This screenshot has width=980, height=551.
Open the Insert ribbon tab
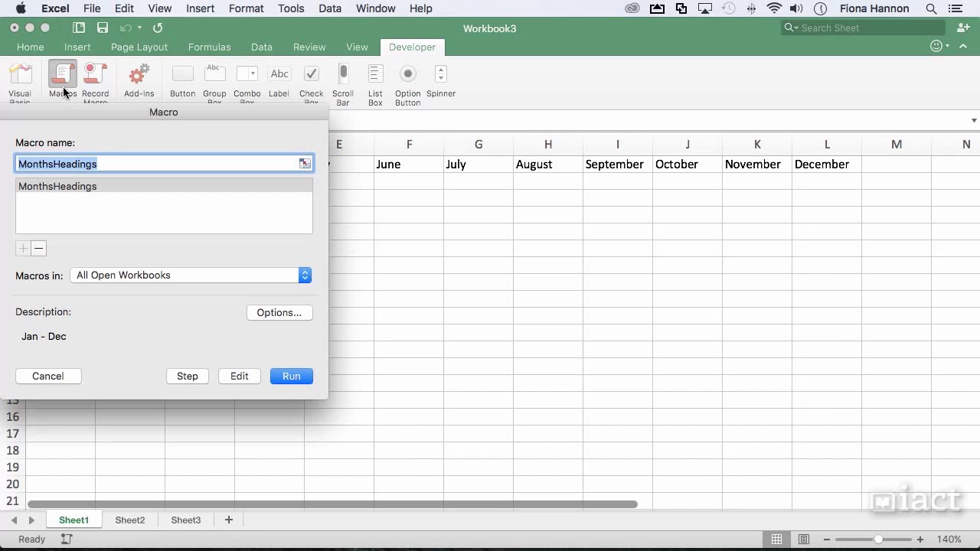click(77, 47)
